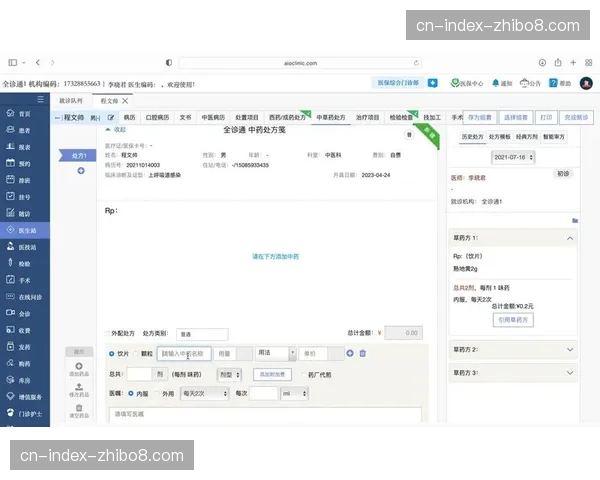600x480 pixels.
Task: Open 库房 warehouse in the sidebar
Action: (x=25, y=380)
